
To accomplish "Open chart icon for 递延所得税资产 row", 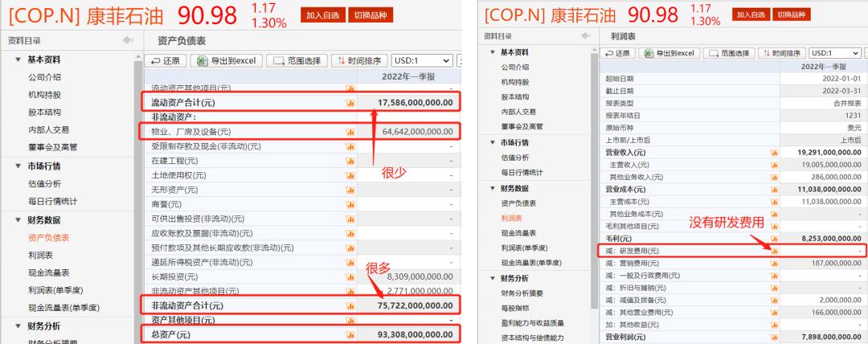I will click(x=350, y=262).
